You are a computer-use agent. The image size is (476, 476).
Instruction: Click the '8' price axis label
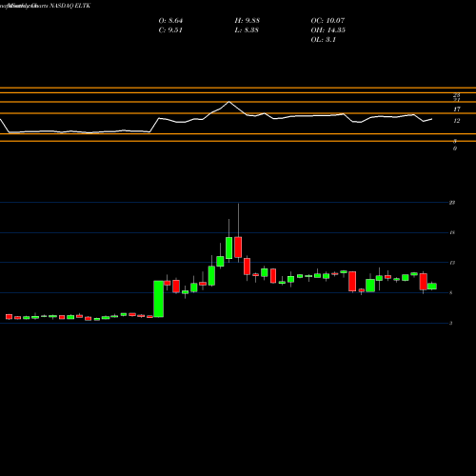[451, 292]
